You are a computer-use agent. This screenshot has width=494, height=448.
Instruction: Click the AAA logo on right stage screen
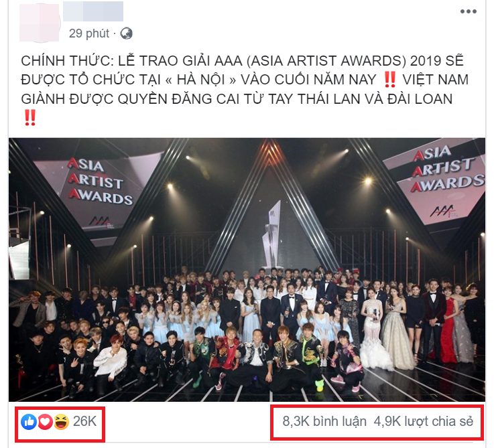click(442, 211)
